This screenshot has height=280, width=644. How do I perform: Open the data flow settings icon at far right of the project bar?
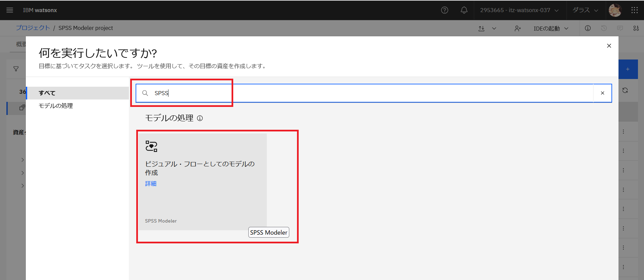pyautogui.click(x=636, y=28)
